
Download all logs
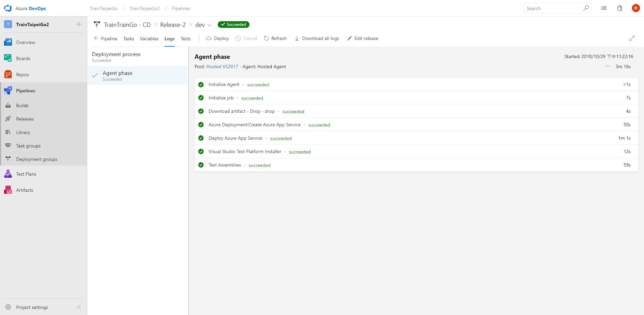(x=317, y=39)
